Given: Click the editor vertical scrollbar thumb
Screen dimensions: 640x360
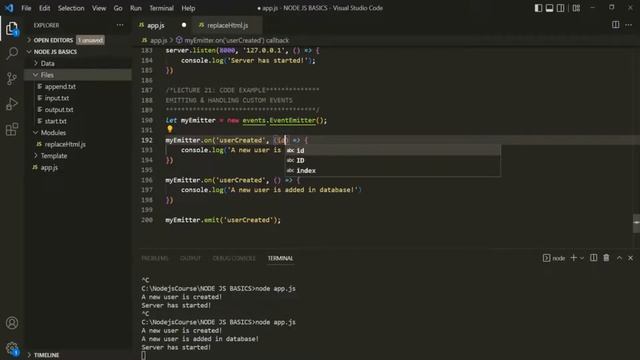Looking at the screenshot, I should [x=636, y=223].
